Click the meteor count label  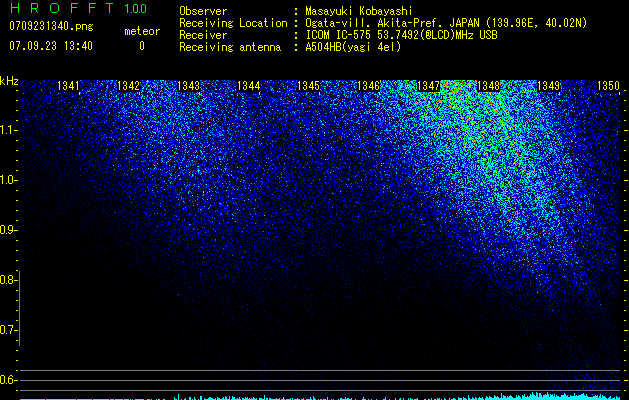tap(142, 31)
